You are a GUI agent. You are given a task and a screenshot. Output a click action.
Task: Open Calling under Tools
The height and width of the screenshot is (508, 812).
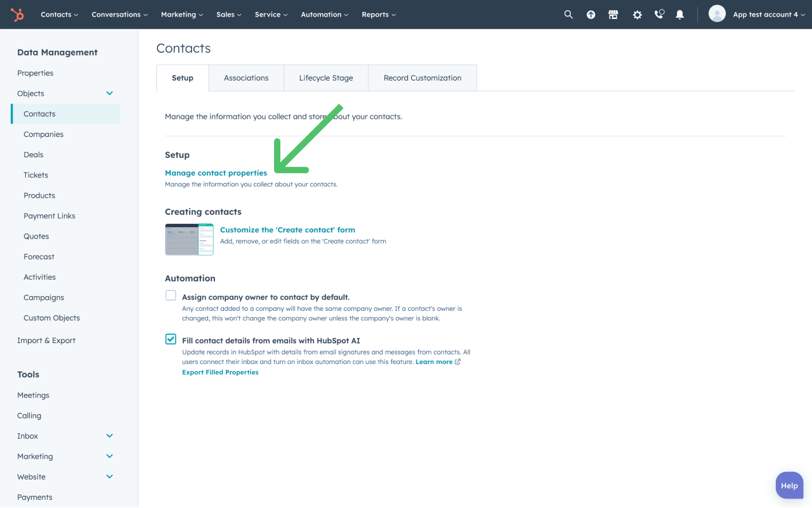pos(29,415)
